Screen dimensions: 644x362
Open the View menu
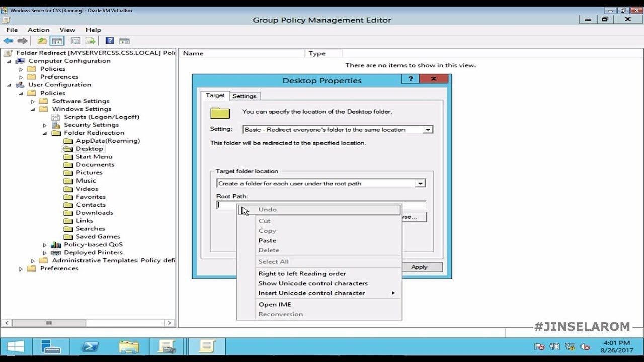67,30
